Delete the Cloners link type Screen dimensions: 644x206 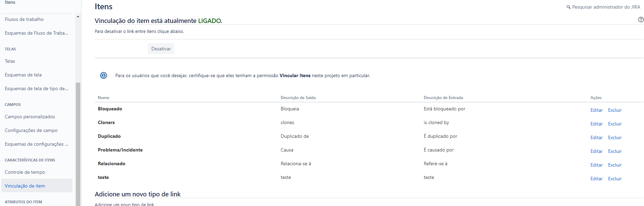click(615, 124)
